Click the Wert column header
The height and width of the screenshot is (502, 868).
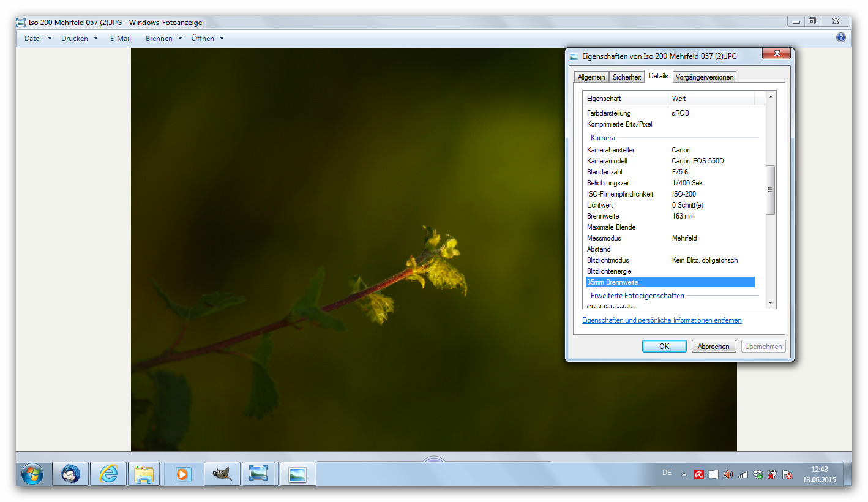711,98
